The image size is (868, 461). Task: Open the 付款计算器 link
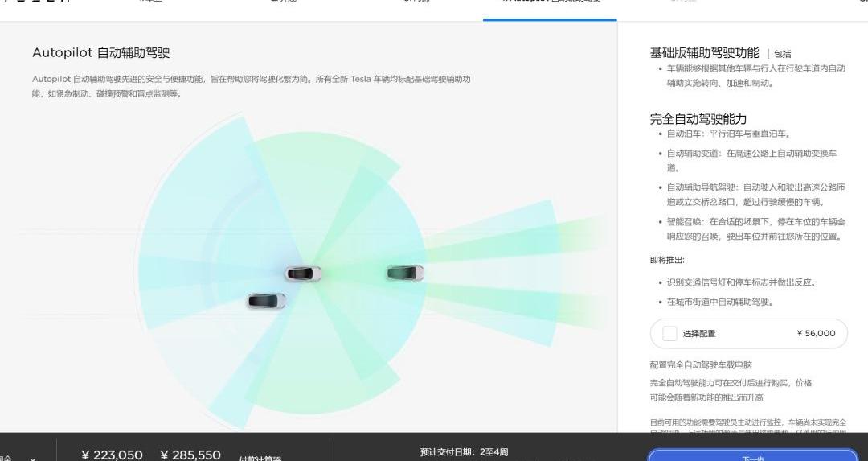(x=260, y=459)
